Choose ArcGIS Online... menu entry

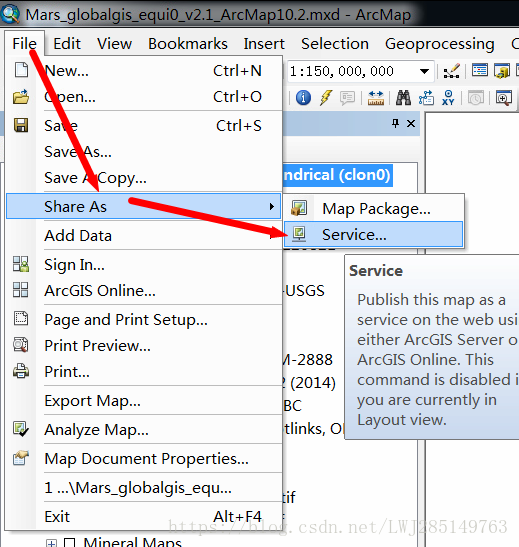point(144,290)
